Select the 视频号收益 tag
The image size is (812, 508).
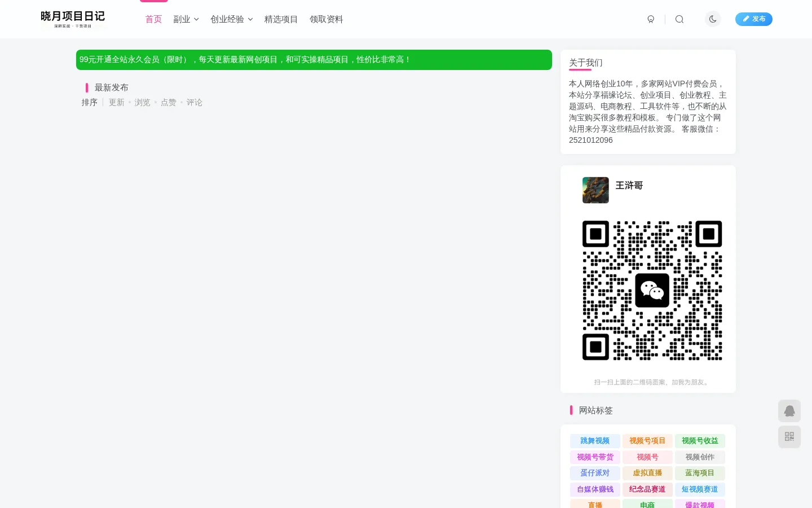tap(700, 441)
